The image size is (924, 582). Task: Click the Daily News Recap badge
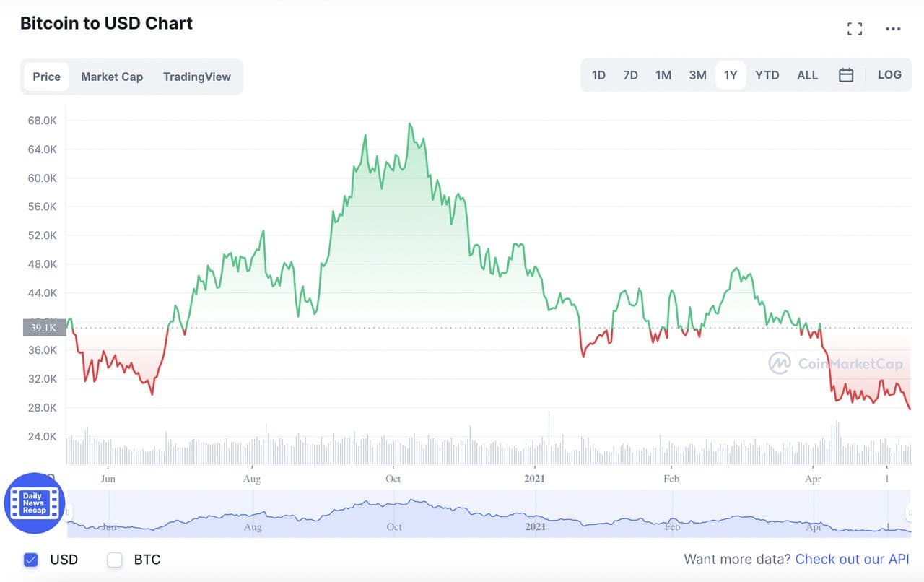[x=35, y=503]
